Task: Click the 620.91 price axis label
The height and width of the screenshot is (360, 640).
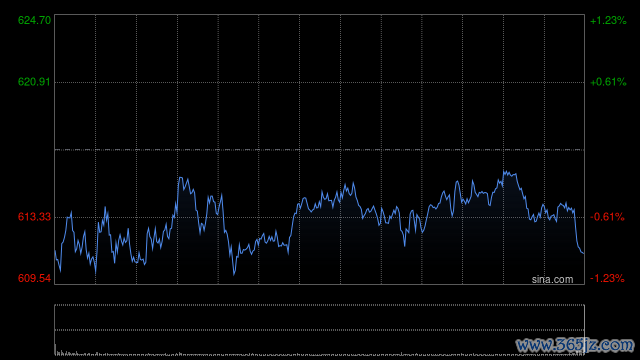Action: tap(34, 82)
